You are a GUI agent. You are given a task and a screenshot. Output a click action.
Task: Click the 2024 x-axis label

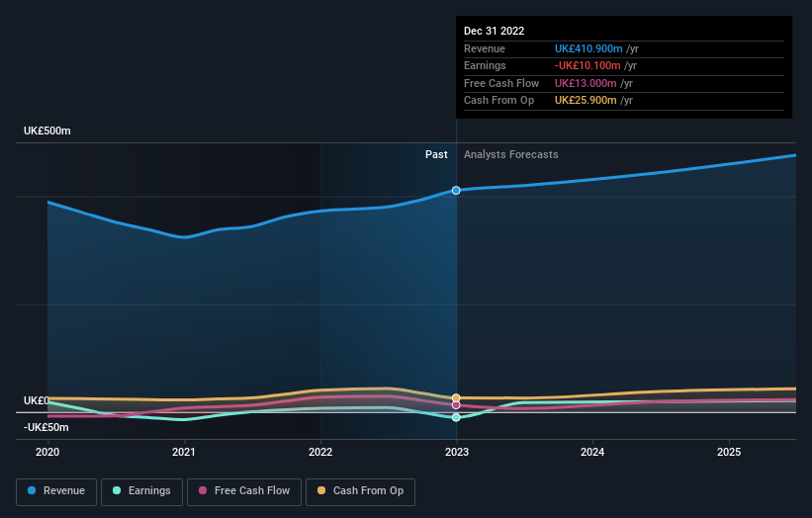(592, 453)
